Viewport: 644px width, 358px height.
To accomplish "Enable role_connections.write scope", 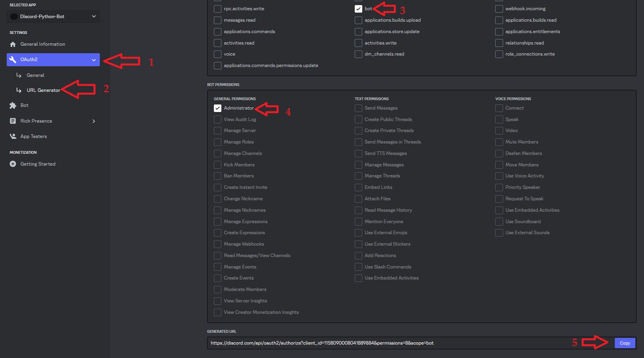I will [x=499, y=54].
